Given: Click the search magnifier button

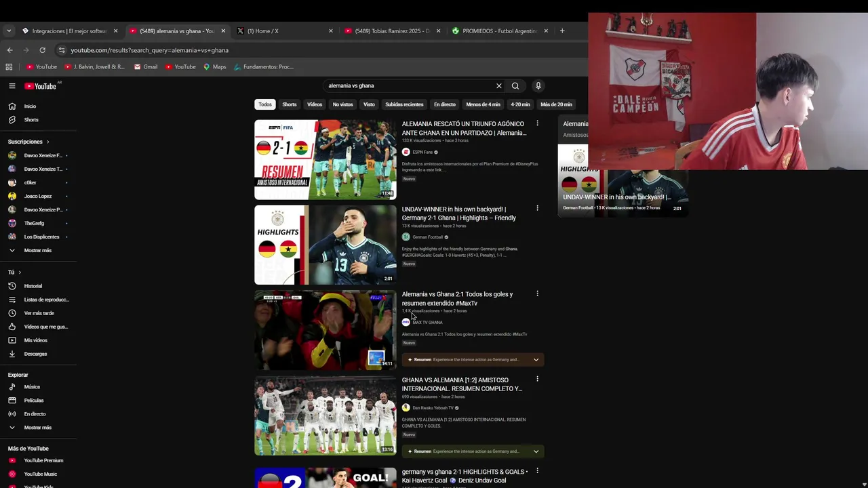Looking at the screenshot, I should point(515,86).
